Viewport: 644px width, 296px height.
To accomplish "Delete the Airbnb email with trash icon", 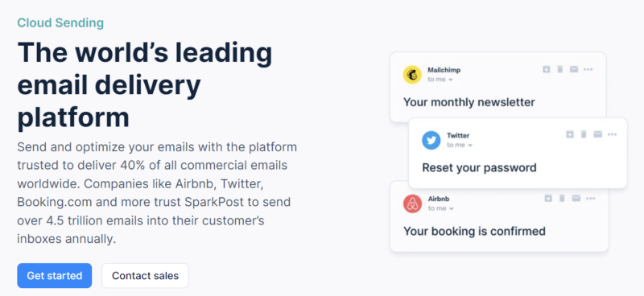I will [562, 199].
